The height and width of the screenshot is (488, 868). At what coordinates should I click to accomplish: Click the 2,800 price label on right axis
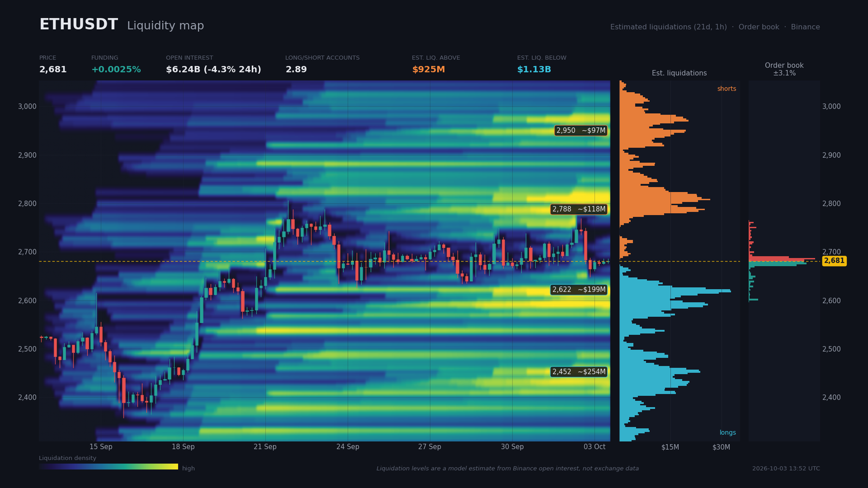pos(832,204)
